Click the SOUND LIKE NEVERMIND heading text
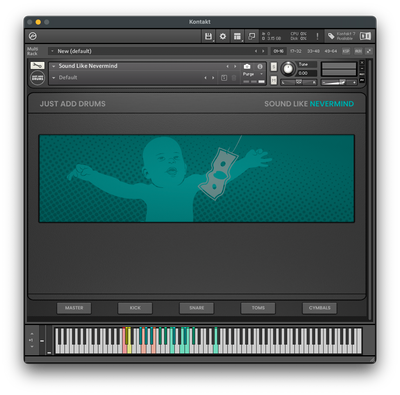Image resolution: width=400 pixels, height=395 pixels. [309, 104]
